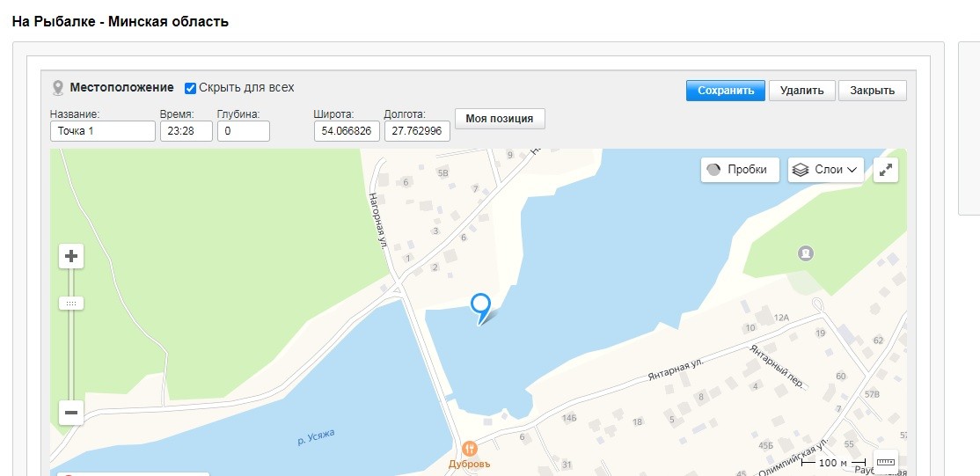Select the ruler distance measurement tool
This screenshot has height=476, width=980.
coord(885,462)
